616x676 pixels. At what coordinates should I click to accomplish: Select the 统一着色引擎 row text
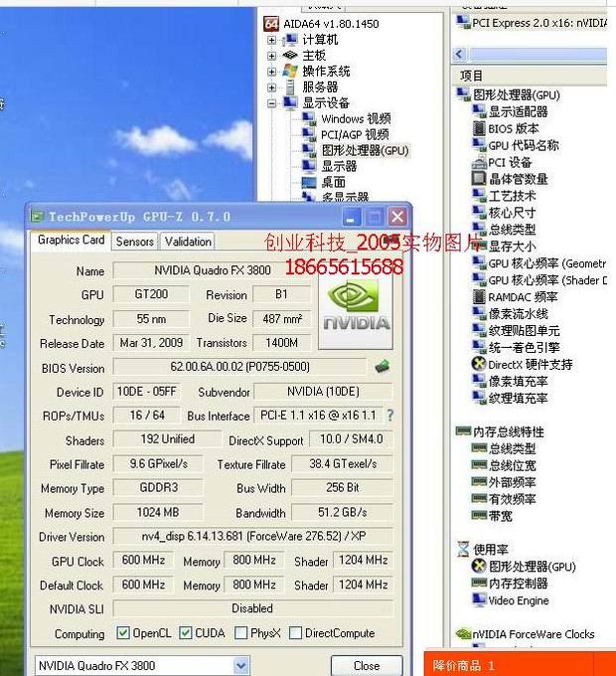point(525,348)
